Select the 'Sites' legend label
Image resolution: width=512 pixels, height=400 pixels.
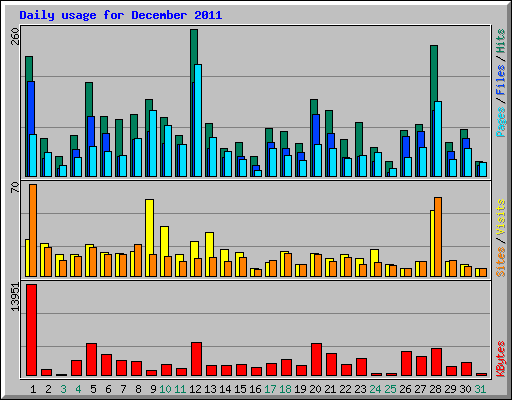500,262
